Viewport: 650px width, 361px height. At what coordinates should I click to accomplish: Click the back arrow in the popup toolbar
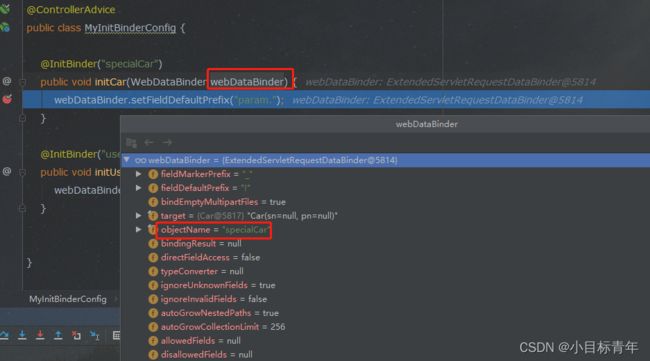(x=149, y=143)
